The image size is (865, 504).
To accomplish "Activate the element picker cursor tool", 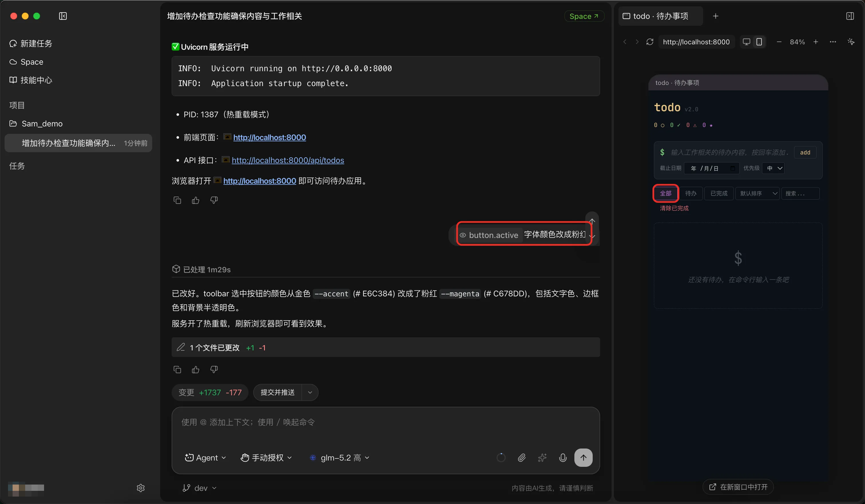I will [x=851, y=42].
